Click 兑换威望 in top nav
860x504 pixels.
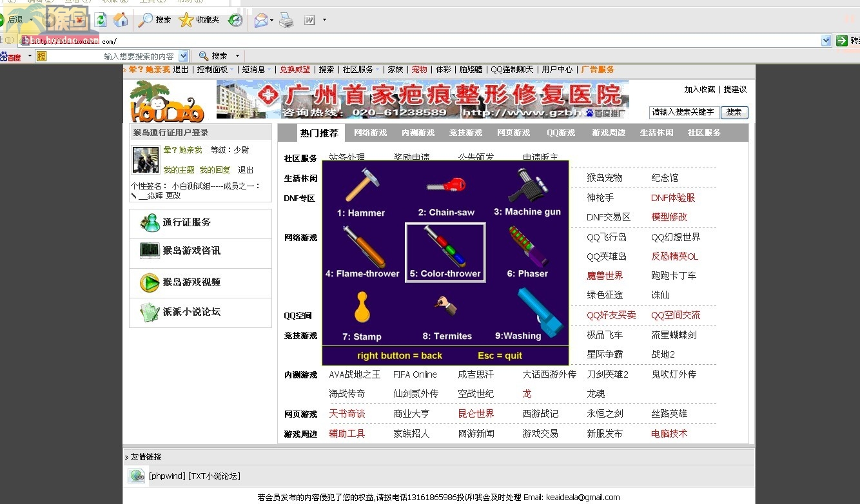[295, 70]
